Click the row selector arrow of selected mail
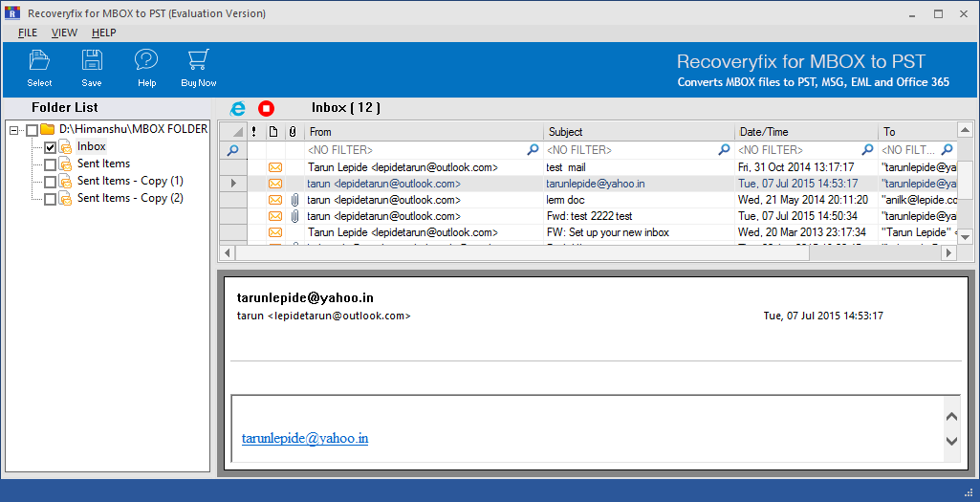The height and width of the screenshot is (502, 980). pyautogui.click(x=233, y=184)
